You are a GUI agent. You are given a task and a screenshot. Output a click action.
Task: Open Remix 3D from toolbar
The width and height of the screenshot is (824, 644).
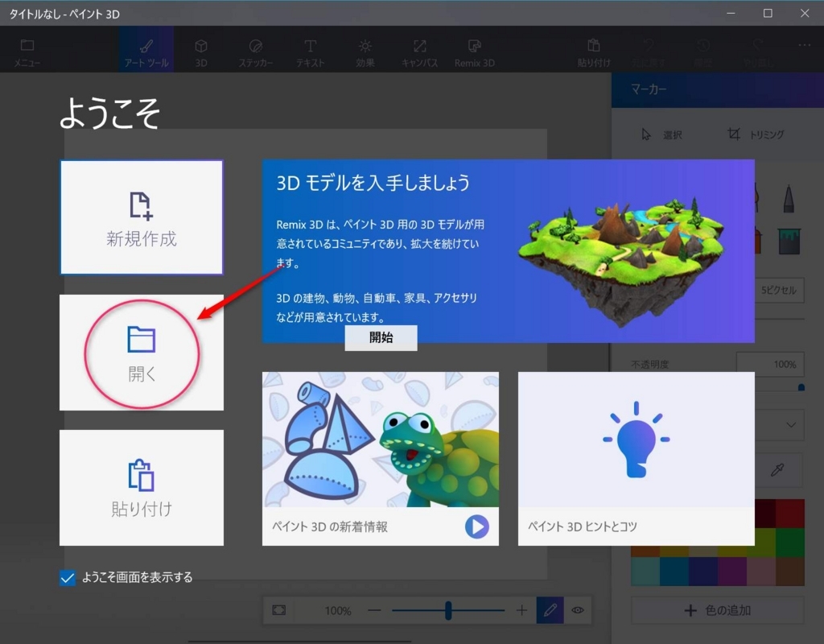click(x=474, y=52)
